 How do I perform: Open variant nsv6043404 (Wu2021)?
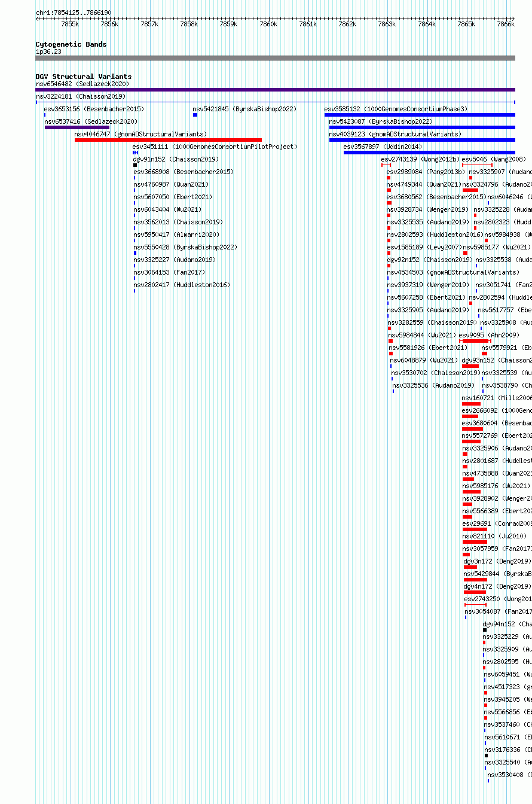tap(167, 209)
